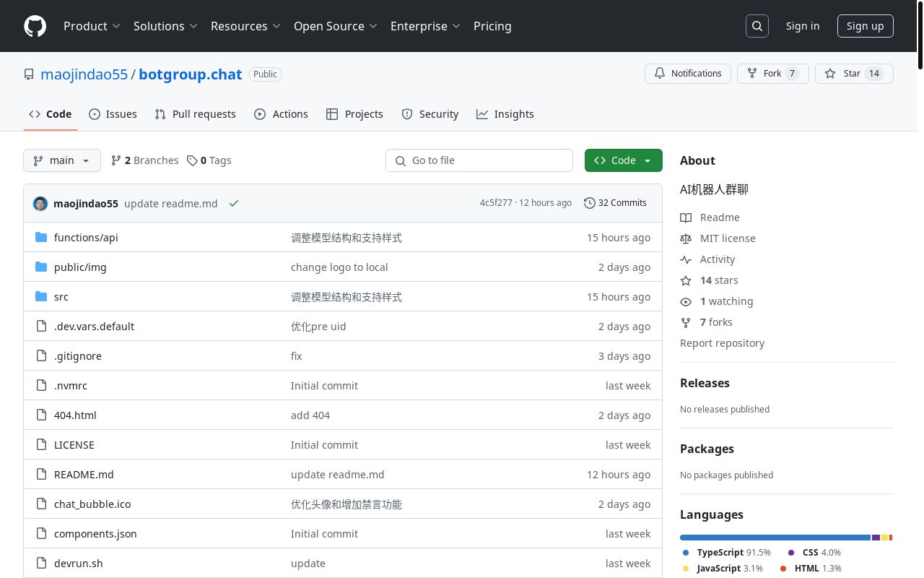The height and width of the screenshot is (578, 924).
Task: Expand the green Code dropdown arrow
Action: [x=647, y=160]
